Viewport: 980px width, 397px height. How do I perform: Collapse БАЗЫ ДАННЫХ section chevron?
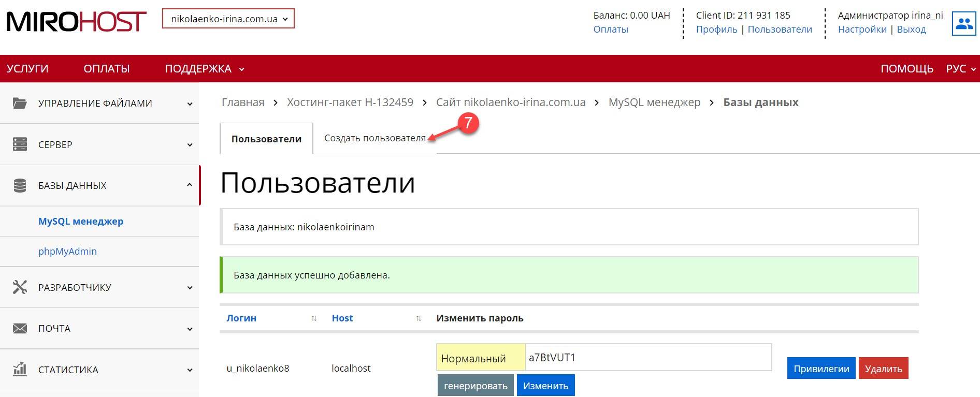click(x=190, y=185)
